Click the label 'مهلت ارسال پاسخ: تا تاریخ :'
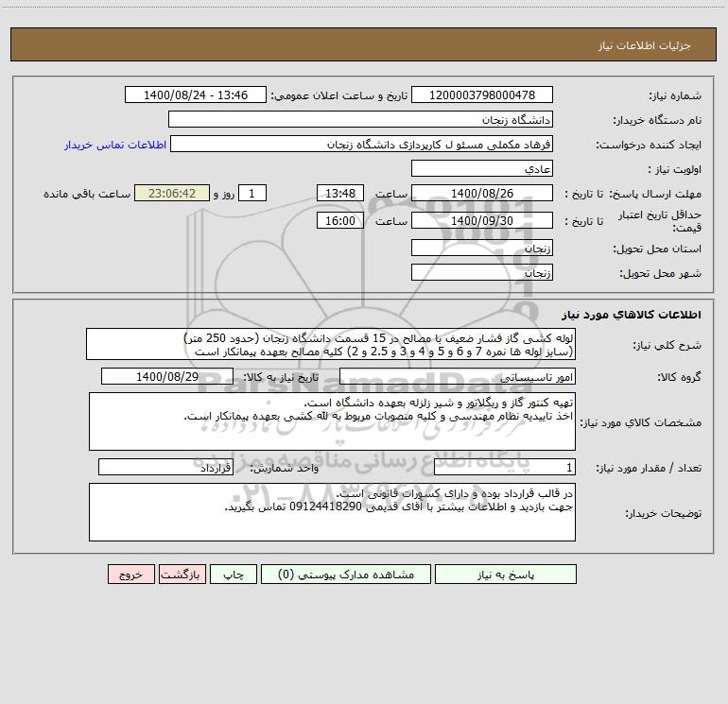This screenshot has width=728, height=704. point(633,194)
